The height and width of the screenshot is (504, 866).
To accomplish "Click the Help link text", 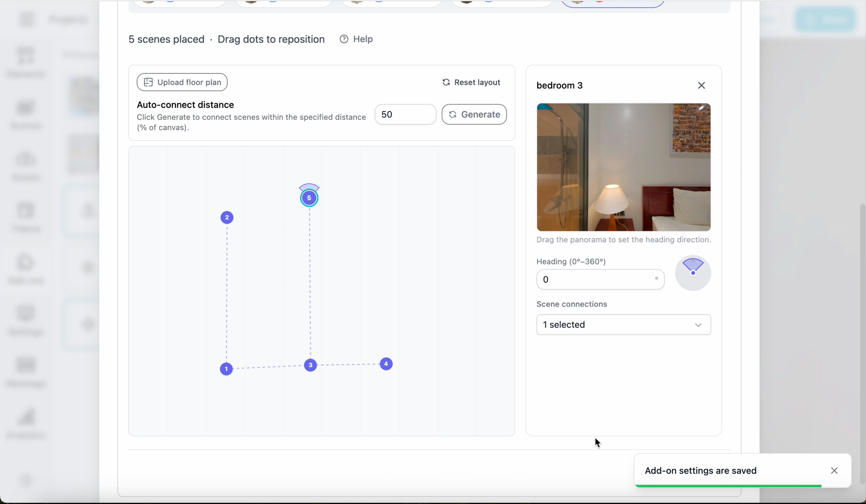I will tap(363, 39).
